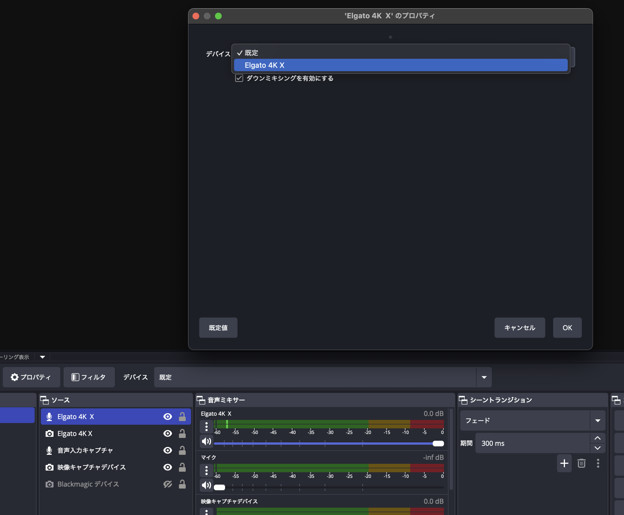Toggle ダウンミキシングを有効にする checkbox
Viewport: 624px width, 515px height.
239,78
